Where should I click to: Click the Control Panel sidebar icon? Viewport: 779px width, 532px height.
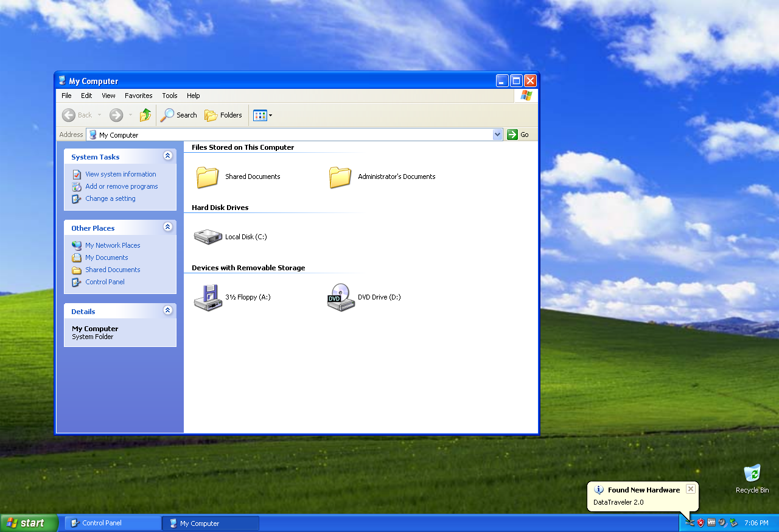[x=77, y=282]
